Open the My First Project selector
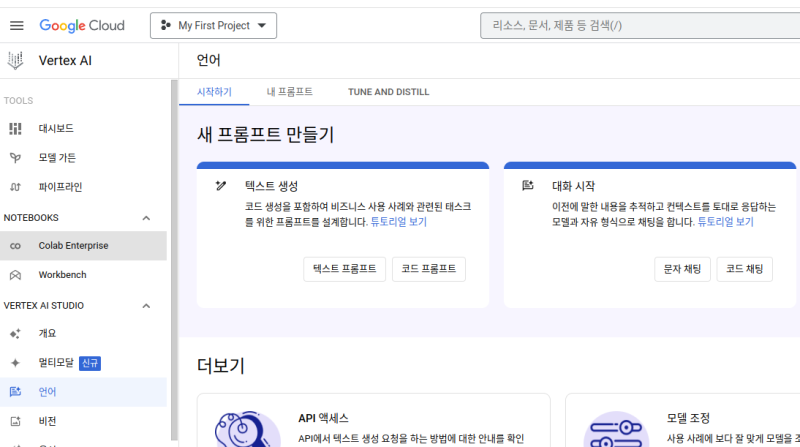Screen dimensions: 800x447 tap(213, 26)
